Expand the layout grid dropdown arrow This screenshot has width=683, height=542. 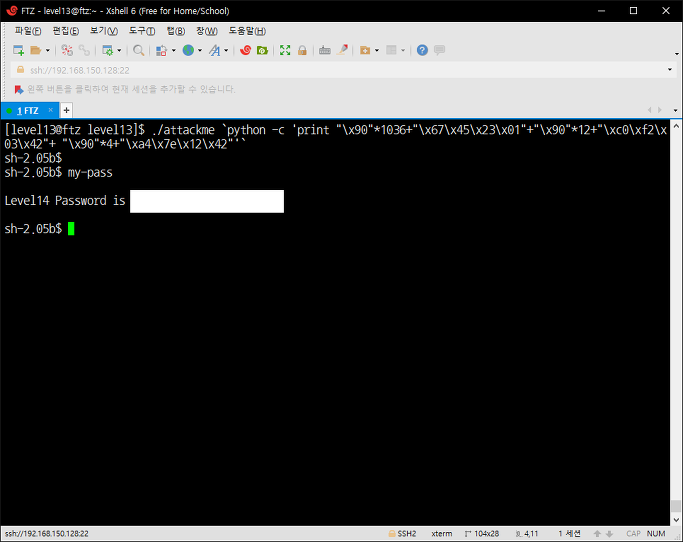point(403,51)
